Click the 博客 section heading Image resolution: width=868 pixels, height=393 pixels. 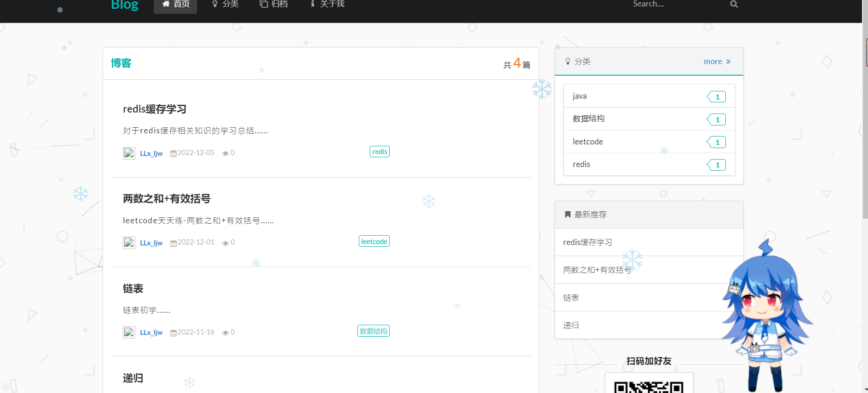[121, 63]
